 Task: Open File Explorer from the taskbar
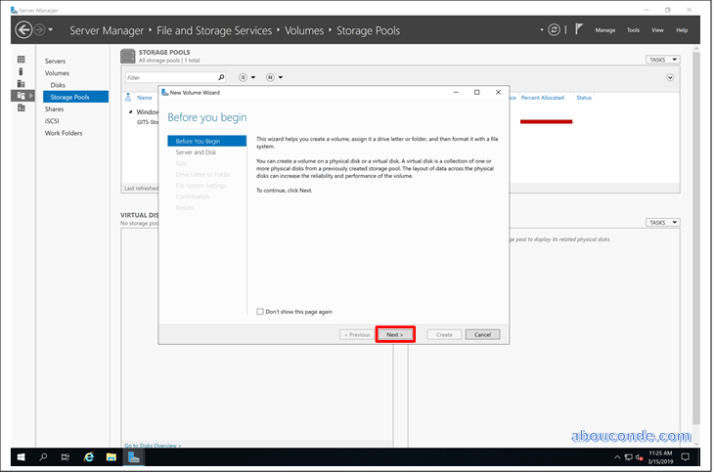coord(111,457)
